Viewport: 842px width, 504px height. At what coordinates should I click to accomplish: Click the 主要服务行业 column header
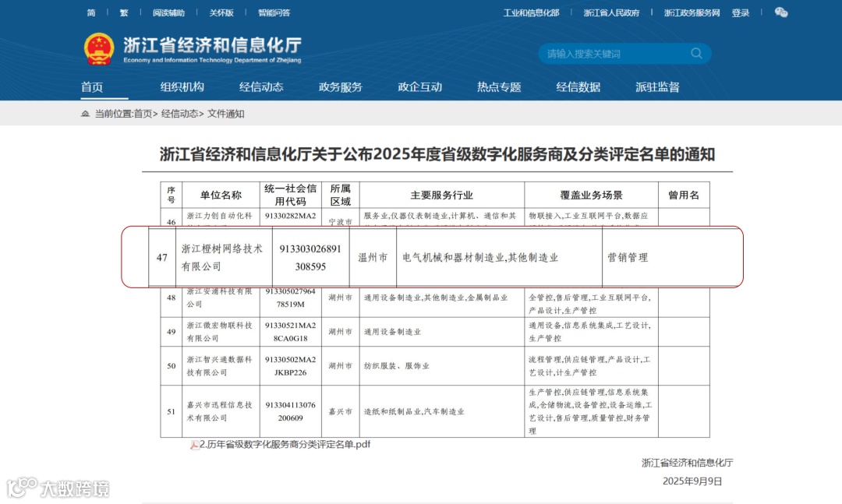[441, 195]
